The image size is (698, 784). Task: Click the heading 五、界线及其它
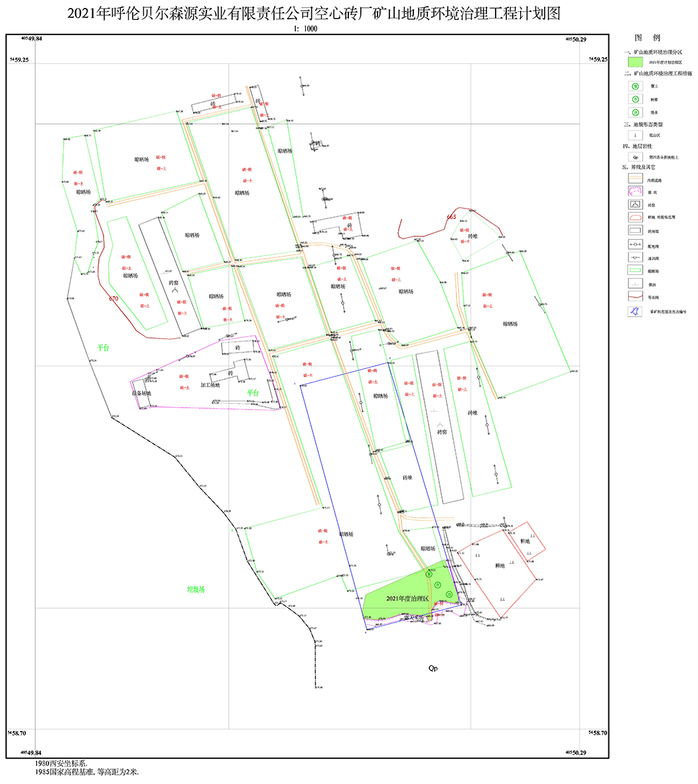coord(638,167)
